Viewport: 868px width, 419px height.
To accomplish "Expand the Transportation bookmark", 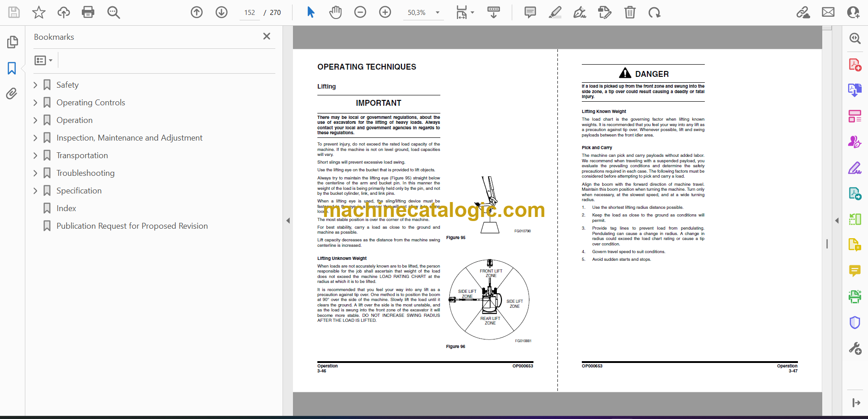I will [35, 155].
